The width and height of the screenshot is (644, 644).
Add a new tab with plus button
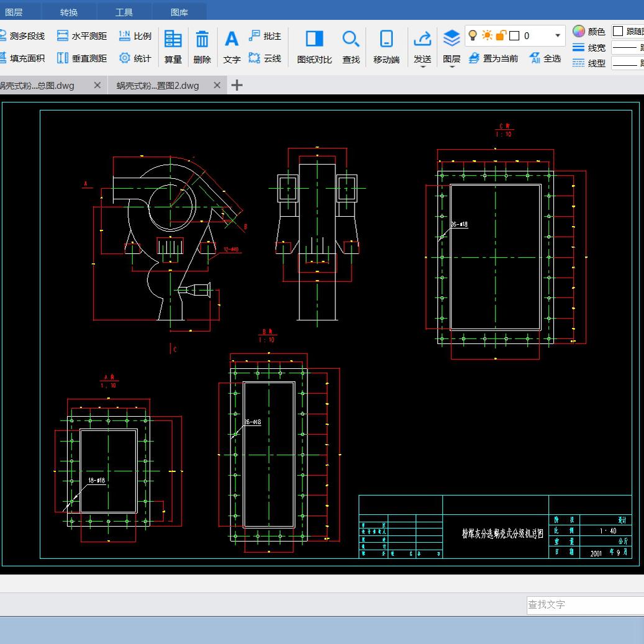[x=237, y=85]
